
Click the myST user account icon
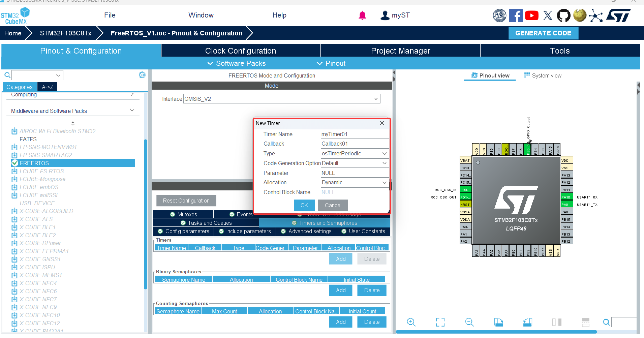tap(385, 15)
